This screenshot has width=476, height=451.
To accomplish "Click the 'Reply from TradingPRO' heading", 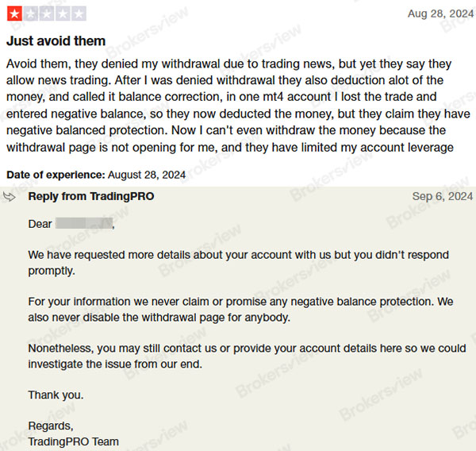I will tap(90, 196).
